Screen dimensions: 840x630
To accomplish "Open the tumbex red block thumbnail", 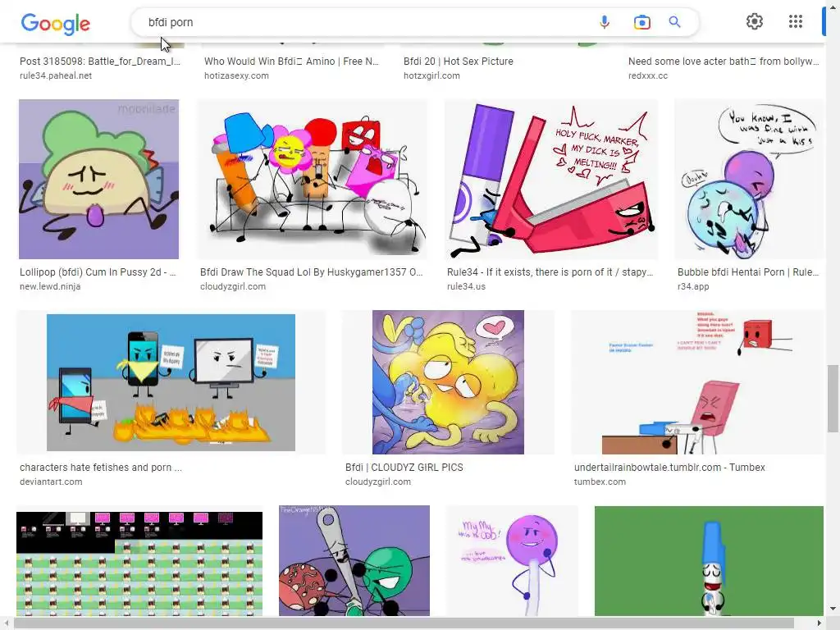I will tap(697, 382).
